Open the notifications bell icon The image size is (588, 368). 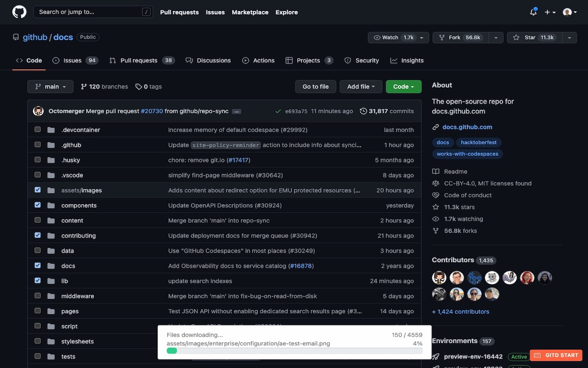(532, 12)
